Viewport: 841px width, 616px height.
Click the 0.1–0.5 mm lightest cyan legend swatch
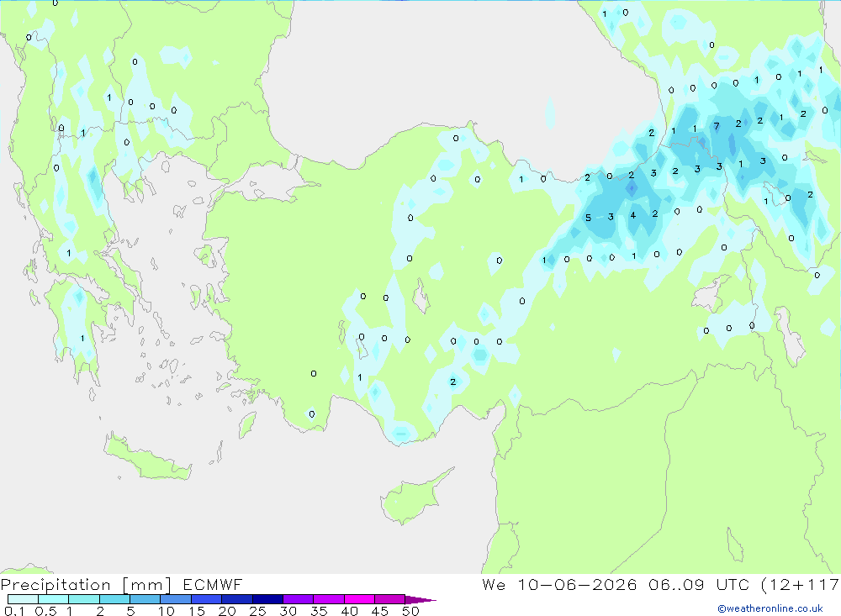click(x=23, y=599)
